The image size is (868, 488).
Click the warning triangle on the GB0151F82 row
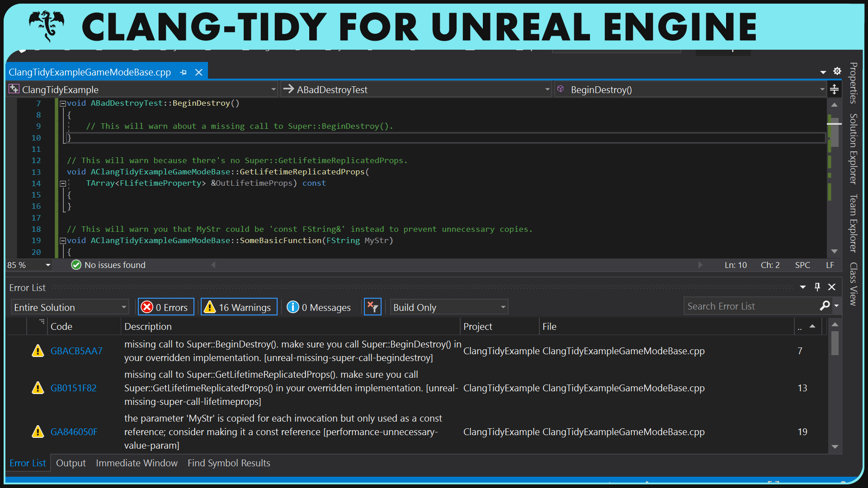pos(38,388)
